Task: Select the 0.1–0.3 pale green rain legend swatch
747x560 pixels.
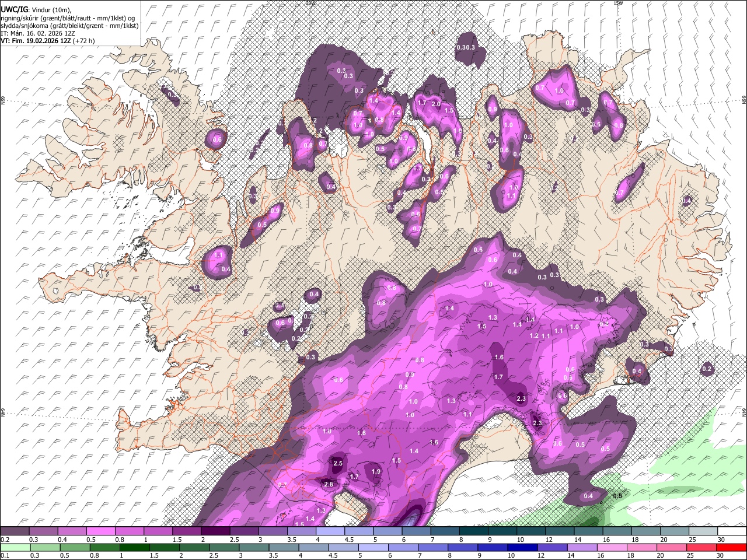Action: (15, 548)
